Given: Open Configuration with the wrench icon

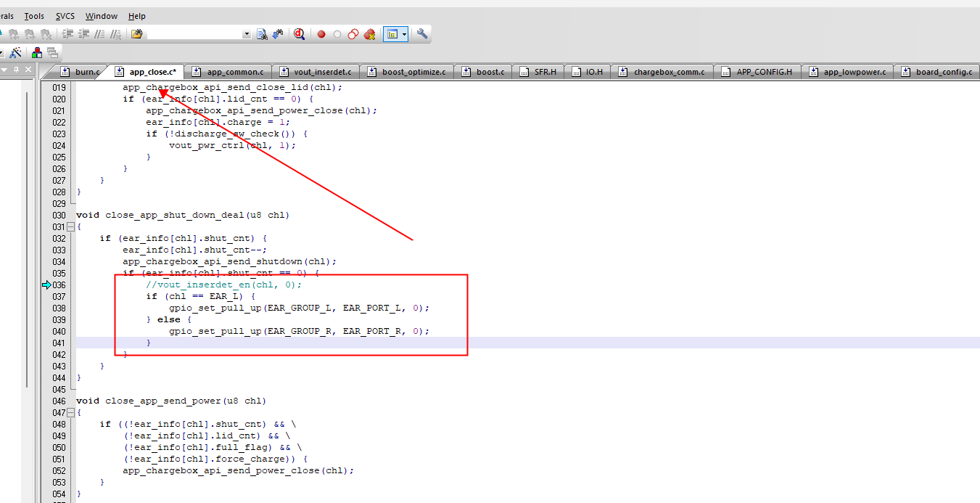Looking at the screenshot, I should (x=422, y=33).
